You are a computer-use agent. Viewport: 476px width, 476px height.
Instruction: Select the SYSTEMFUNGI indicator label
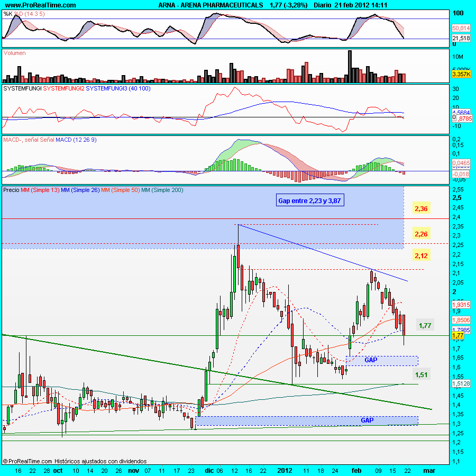point(22,88)
